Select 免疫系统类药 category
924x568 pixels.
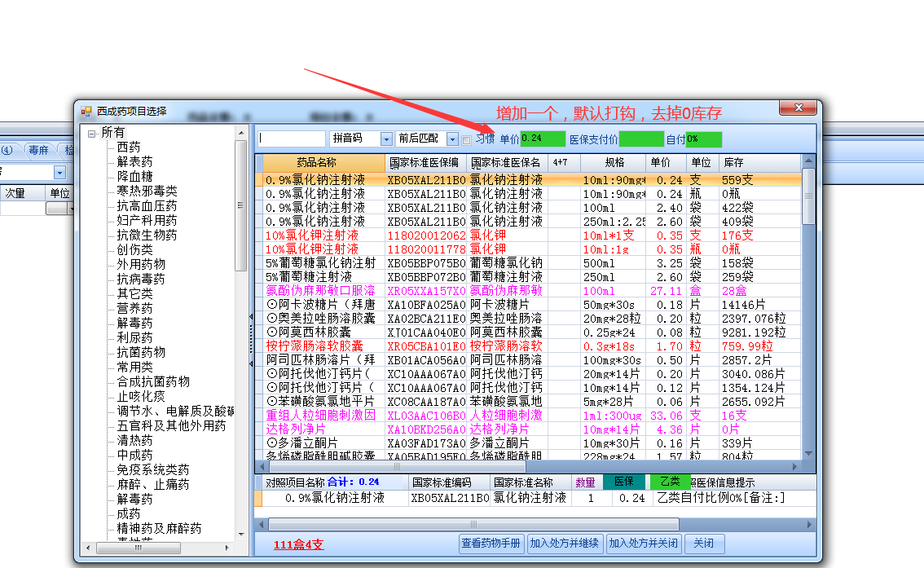point(152,470)
